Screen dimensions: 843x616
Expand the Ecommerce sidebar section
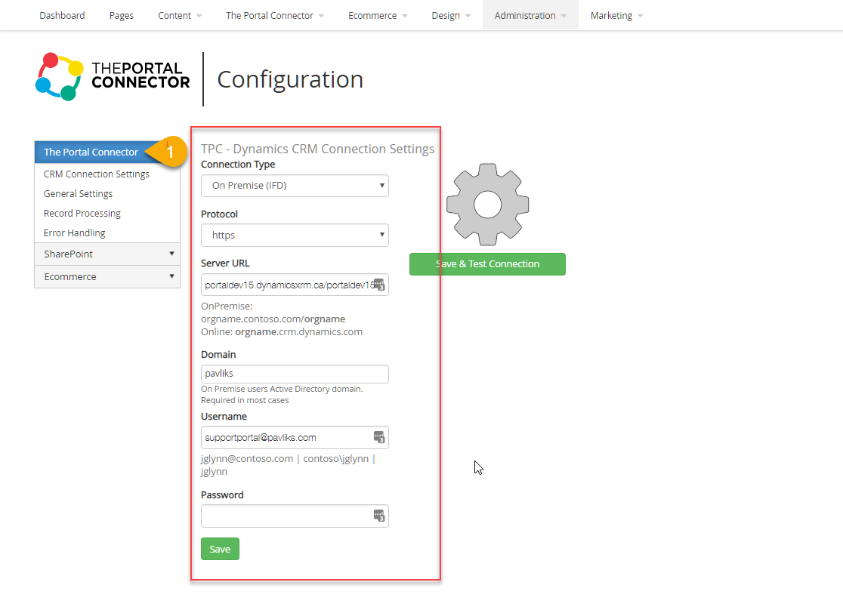click(107, 277)
